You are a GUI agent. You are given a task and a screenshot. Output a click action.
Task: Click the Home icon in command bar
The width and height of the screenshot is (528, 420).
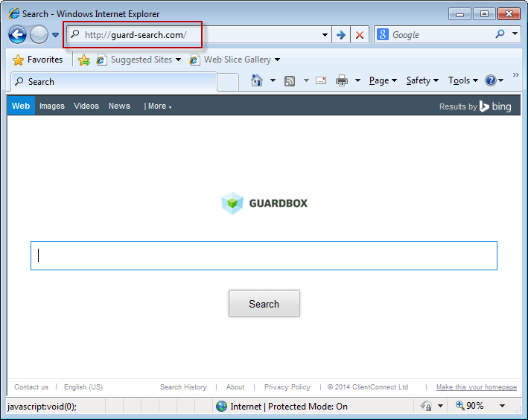(x=257, y=80)
